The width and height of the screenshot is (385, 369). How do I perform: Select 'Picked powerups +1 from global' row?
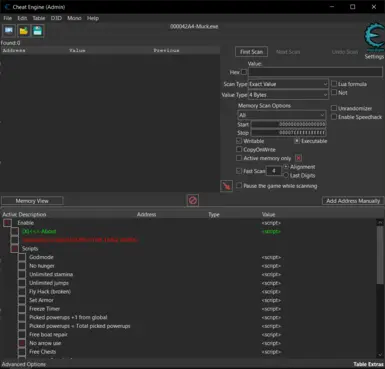click(x=68, y=317)
